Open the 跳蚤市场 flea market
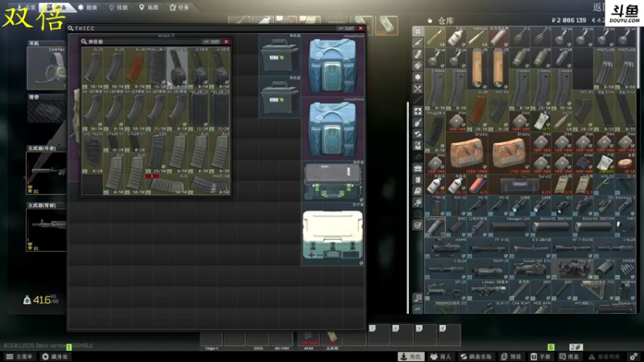This screenshot has width=644, height=362. (476, 356)
